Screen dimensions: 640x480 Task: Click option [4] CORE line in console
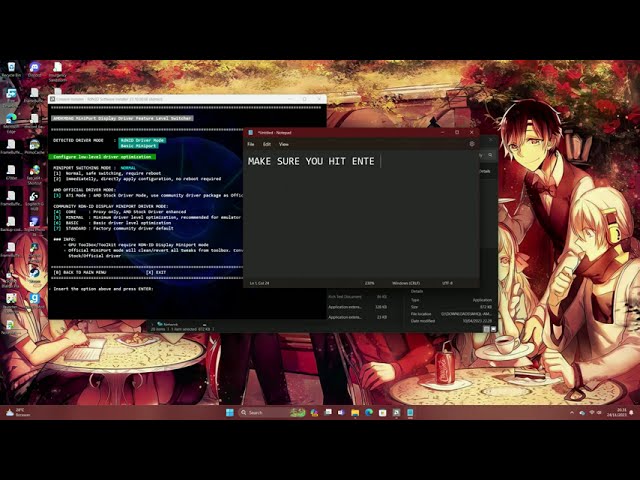[x=120, y=212]
